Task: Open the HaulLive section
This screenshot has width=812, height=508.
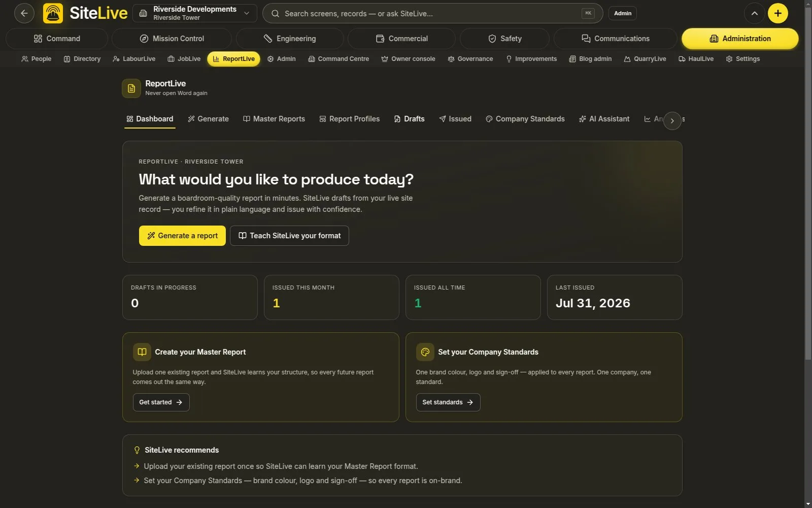Action: click(x=696, y=59)
